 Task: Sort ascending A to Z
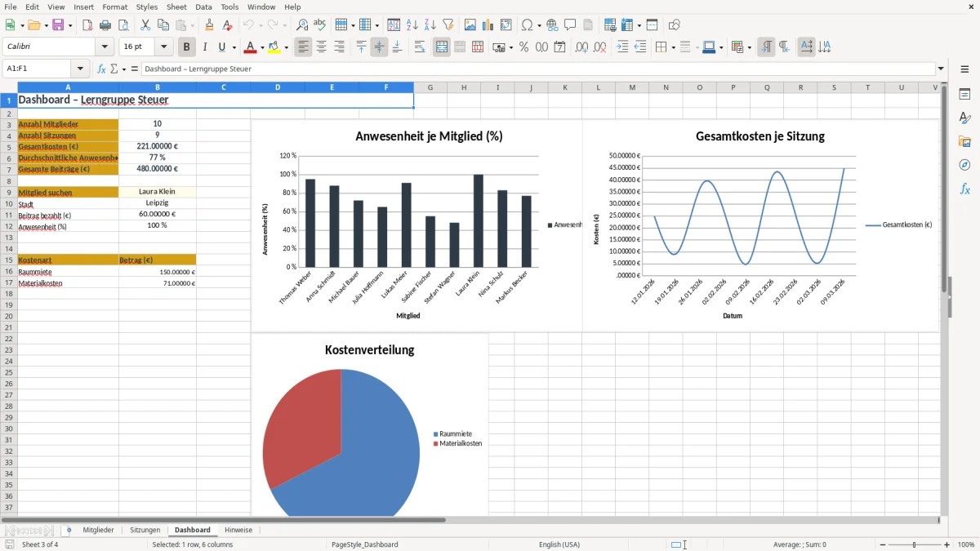tap(412, 25)
